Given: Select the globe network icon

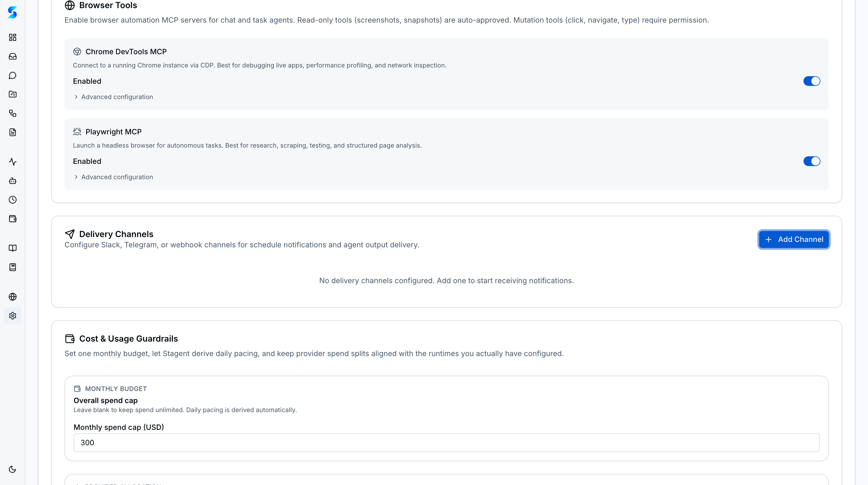Looking at the screenshot, I should (x=12, y=297).
